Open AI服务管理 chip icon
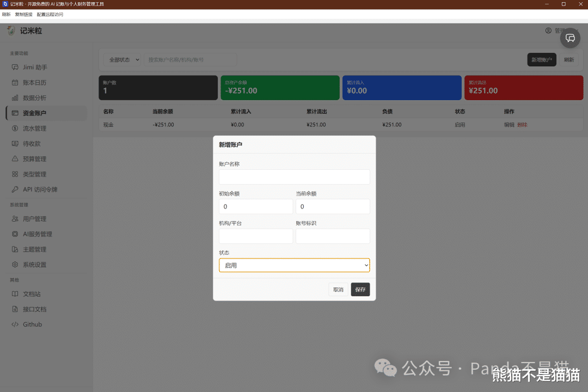Screen dimensions: 588x392 click(x=15, y=234)
